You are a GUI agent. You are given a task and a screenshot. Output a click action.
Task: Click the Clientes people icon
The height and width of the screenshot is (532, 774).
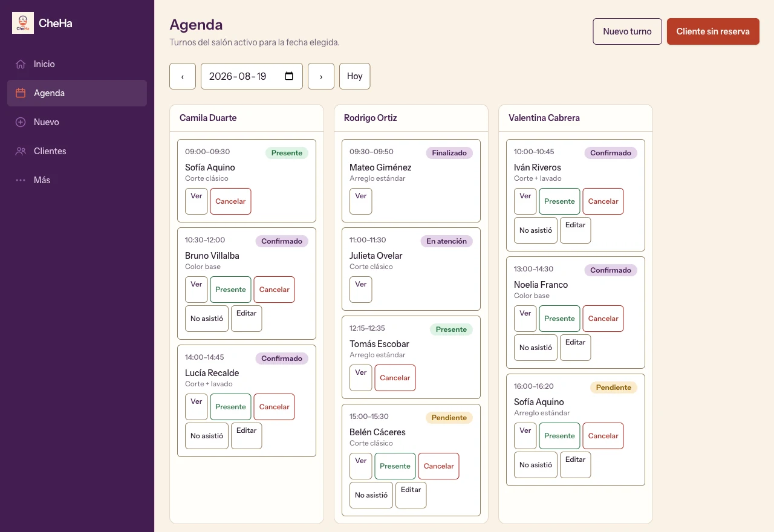[21, 151]
